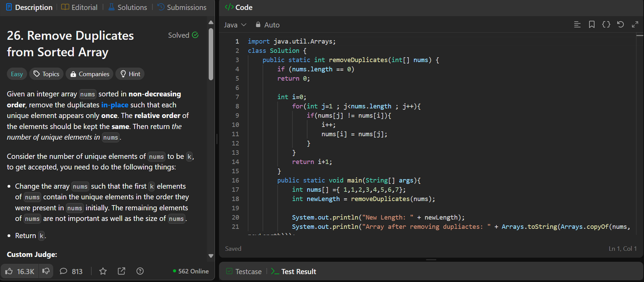Viewport: 644px width, 282px height.
Task: Click the Code panel header
Action: (238, 8)
